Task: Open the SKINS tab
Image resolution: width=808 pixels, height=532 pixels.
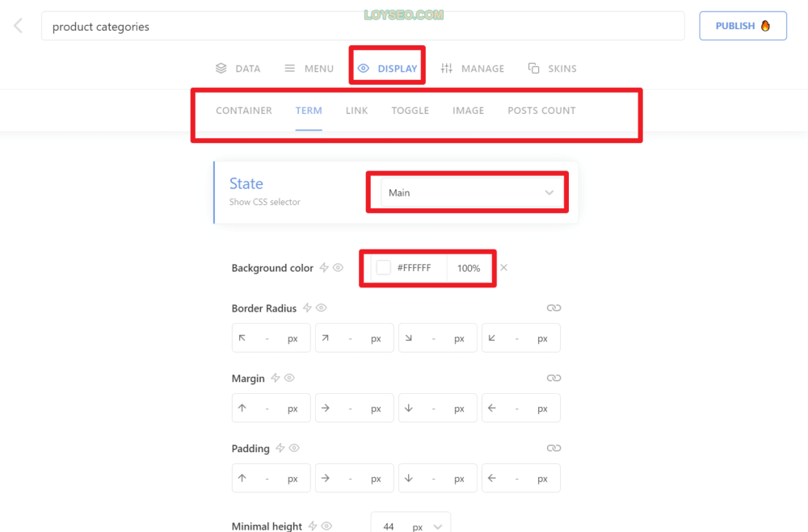Action: [x=553, y=69]
